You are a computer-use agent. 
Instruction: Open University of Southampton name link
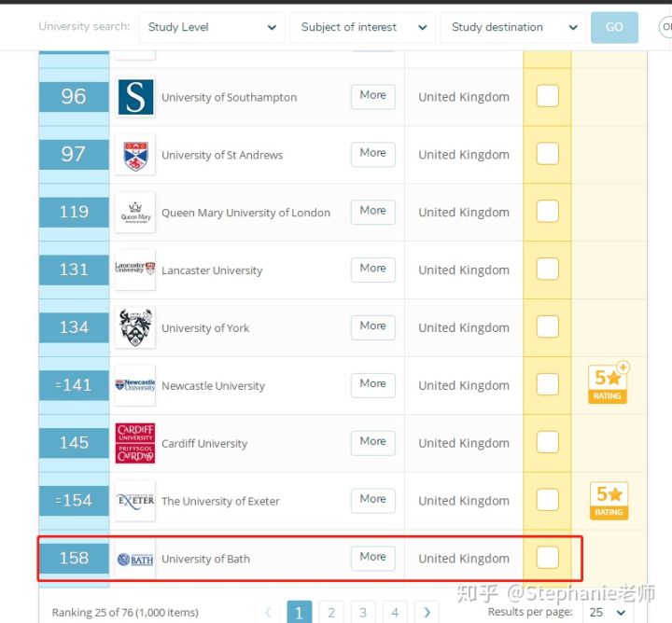click(x=230, y=98)
